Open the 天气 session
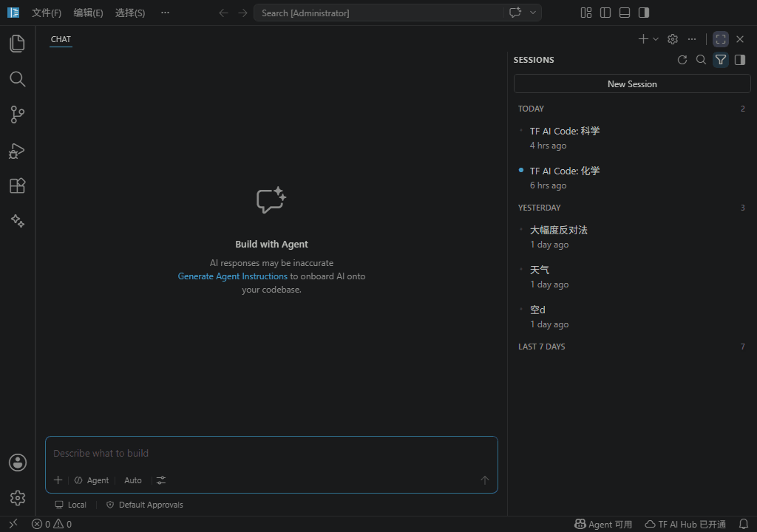Image resolution: width=757 pixels, height=532 pixels. [x=631, y=277]
